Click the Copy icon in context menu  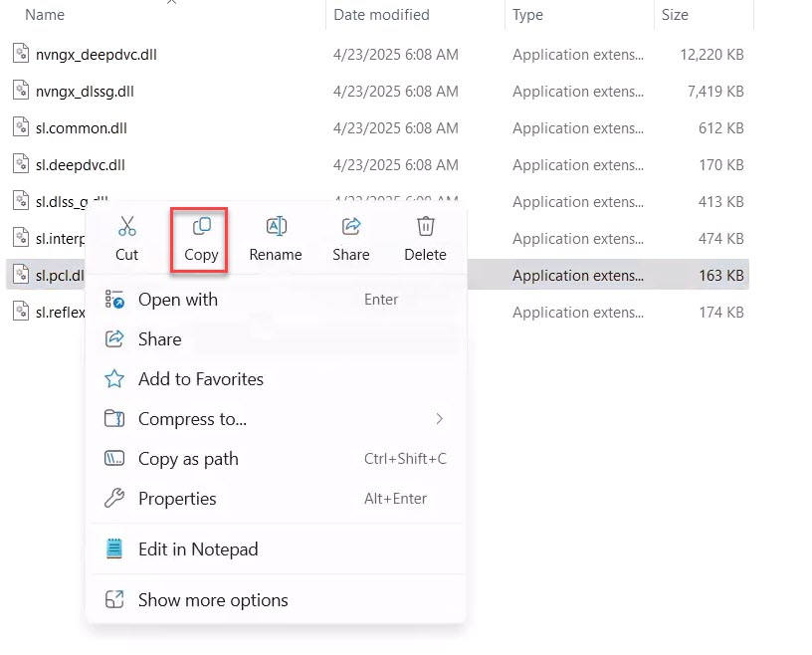click(201, 227)
